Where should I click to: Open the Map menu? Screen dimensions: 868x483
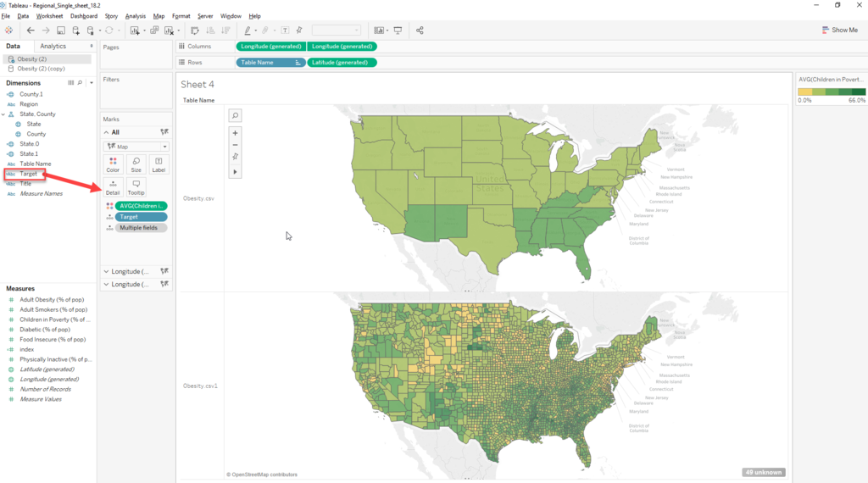[x=159, y=16]
